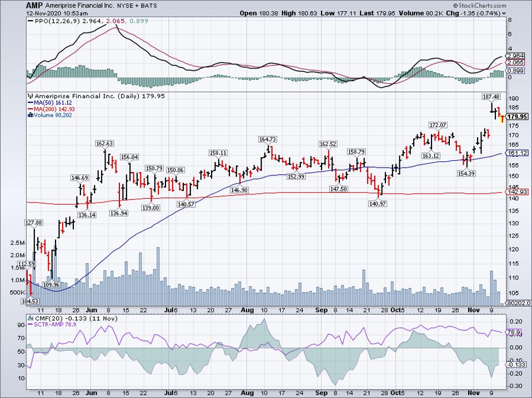The width and height of the screenshot is (532, 398).
Task: Select the AMP ticker symbol
Action: [33, 6]
